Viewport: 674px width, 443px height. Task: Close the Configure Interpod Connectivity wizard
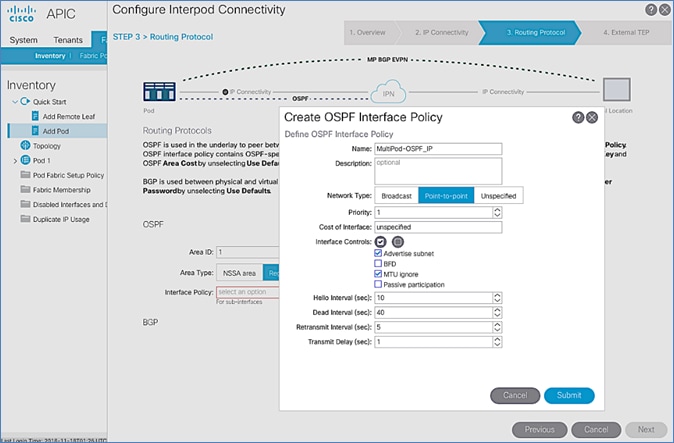[665, 10]
